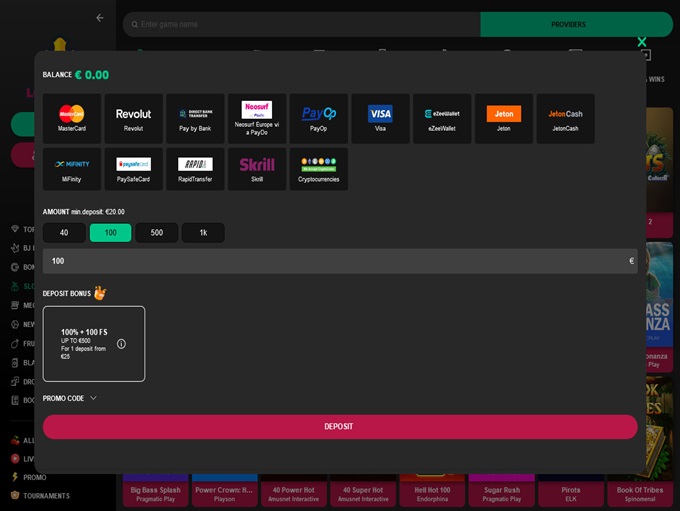Select PaysafeCard payment option
680x511 pixels.
(x=133, y=169)
